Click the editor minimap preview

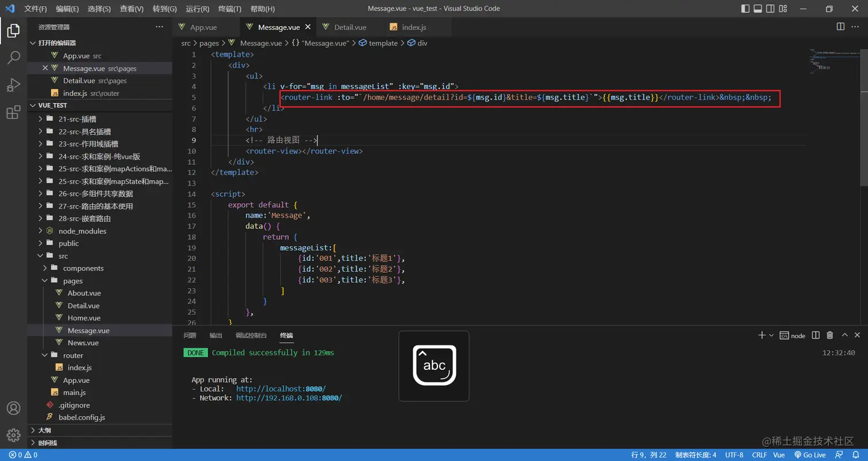coord(833,60)
